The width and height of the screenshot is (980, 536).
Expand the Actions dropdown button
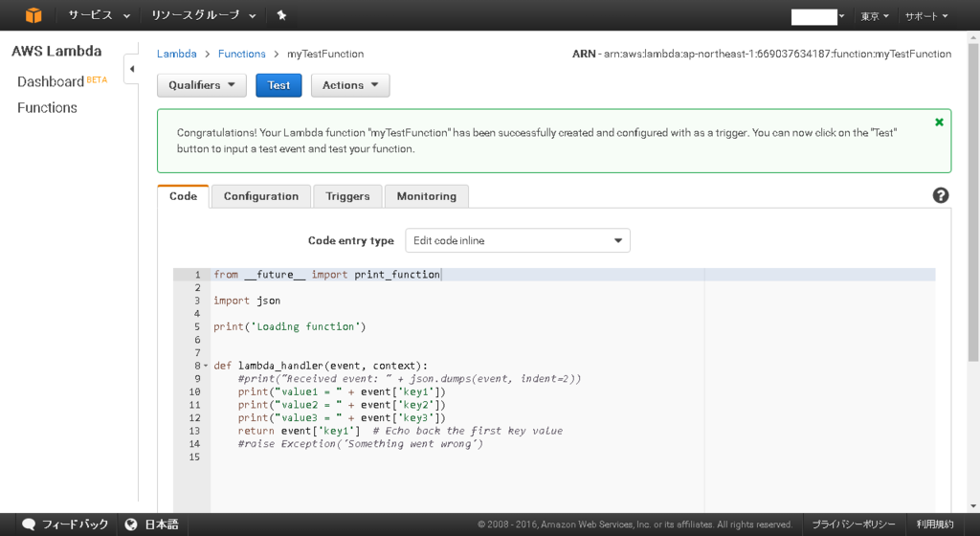click(350, 85)
